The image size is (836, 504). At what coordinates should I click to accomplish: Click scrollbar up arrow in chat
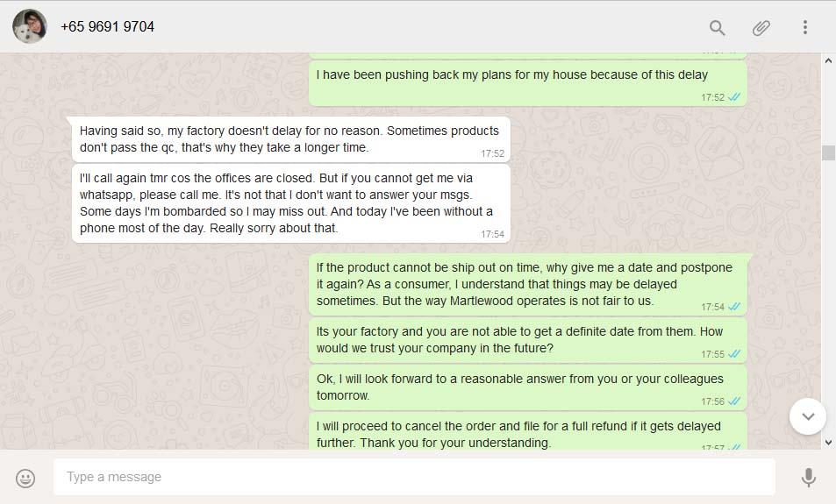(828, 60)
